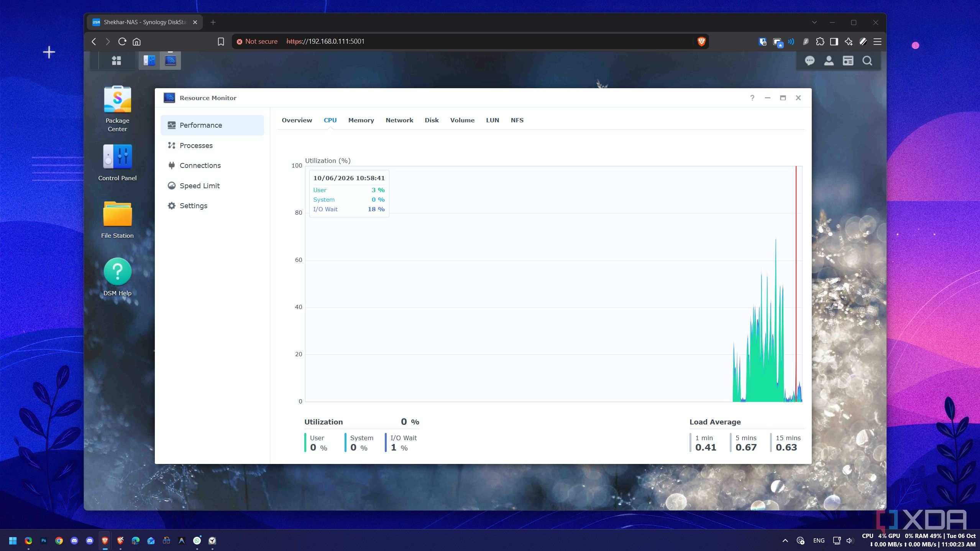Switch to the Overview tab

click(x=297, y=120)
